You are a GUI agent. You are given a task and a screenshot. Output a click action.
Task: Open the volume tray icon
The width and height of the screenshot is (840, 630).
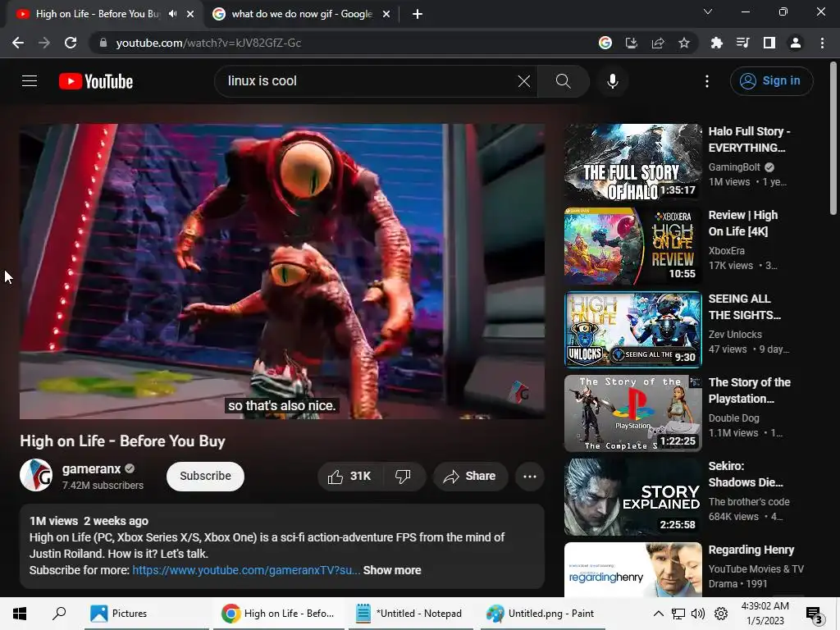[698, 614]
